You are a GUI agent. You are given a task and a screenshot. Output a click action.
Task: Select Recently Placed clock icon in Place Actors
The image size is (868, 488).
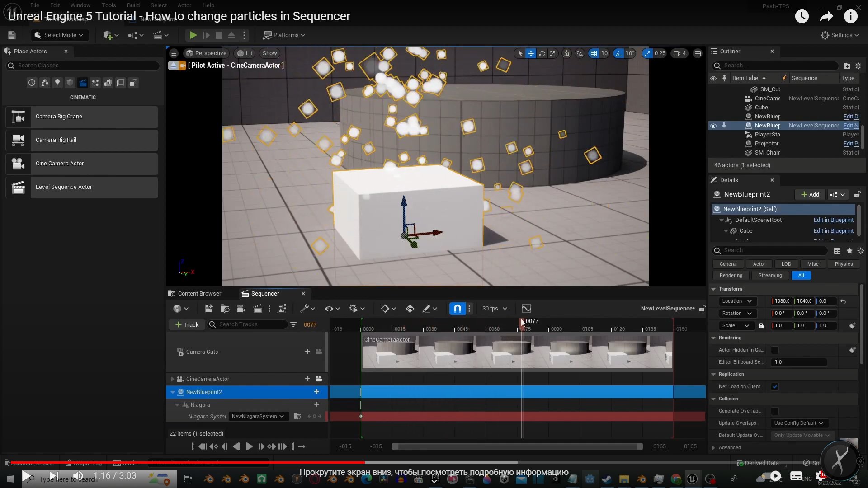pyautogui.click(x=32, y=83)
